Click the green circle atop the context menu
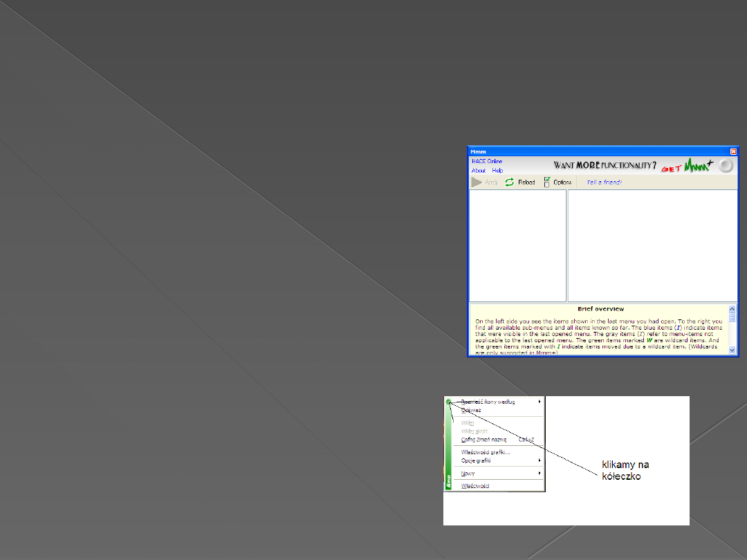The width and height of the screenshot is (747, 560). click(x=449, y=402)
